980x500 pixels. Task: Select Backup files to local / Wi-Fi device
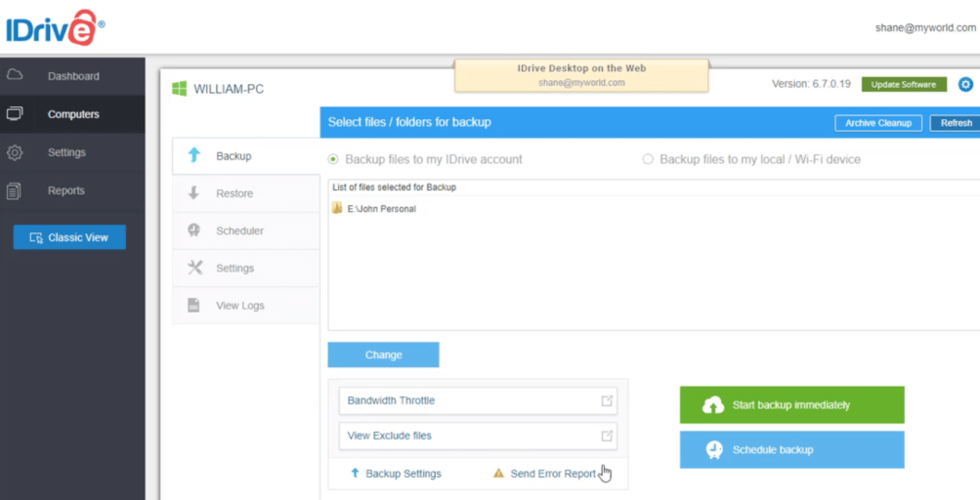[648, 159]
